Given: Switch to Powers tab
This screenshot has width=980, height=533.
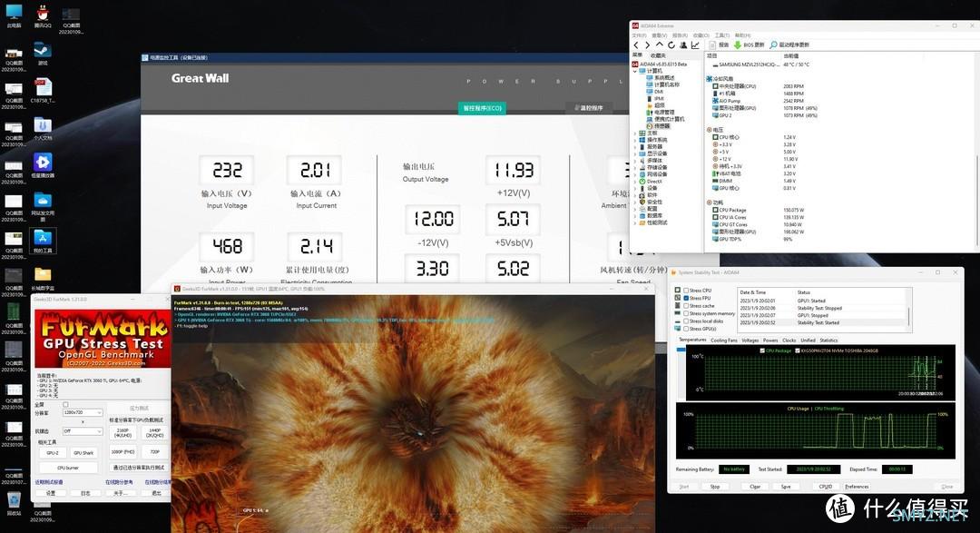Looking at the screenshot, I should tap(770, 341).
